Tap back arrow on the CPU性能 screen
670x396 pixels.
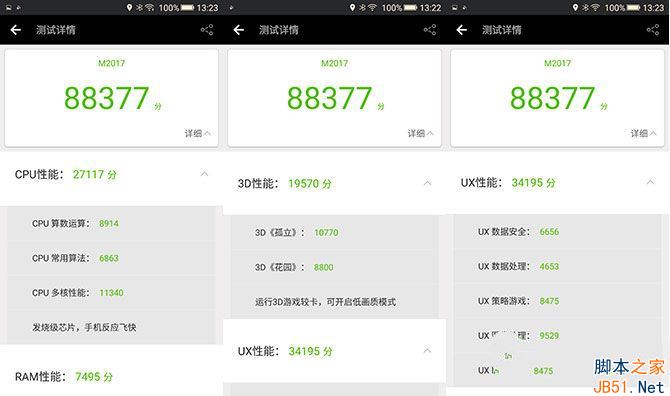point(16,29)
